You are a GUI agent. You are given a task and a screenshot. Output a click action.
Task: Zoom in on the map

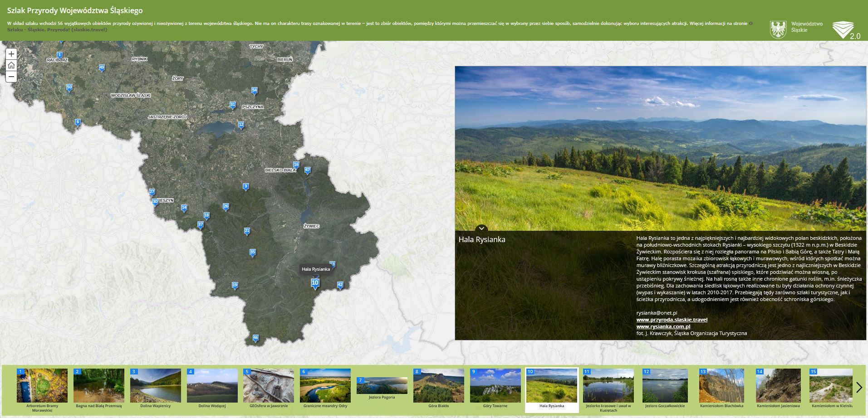click(x=11, y=54)
